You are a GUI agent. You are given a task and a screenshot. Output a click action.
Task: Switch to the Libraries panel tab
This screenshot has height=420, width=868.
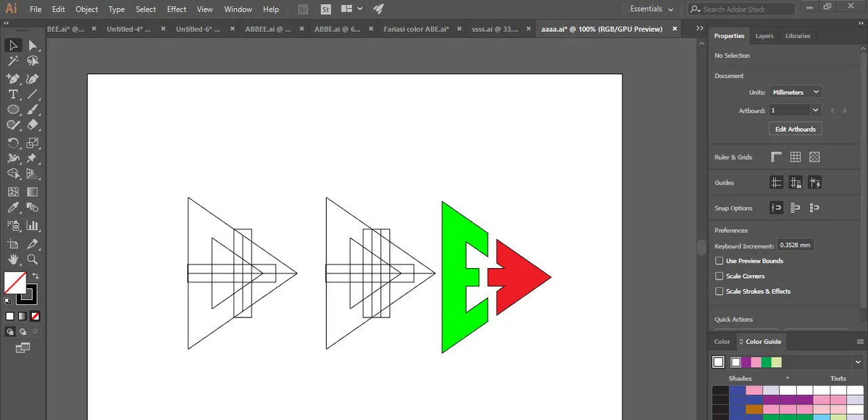tap(797, 36)
